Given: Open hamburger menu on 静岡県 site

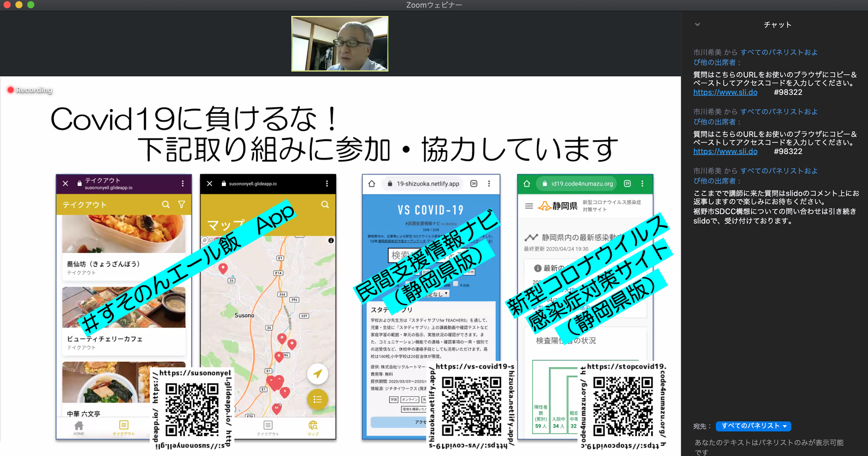Looking at the screenshot, I should coord(529,206).
